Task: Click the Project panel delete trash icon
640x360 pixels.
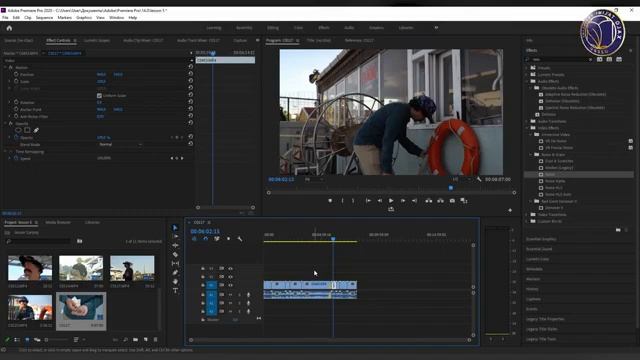Action: (156, 340)
